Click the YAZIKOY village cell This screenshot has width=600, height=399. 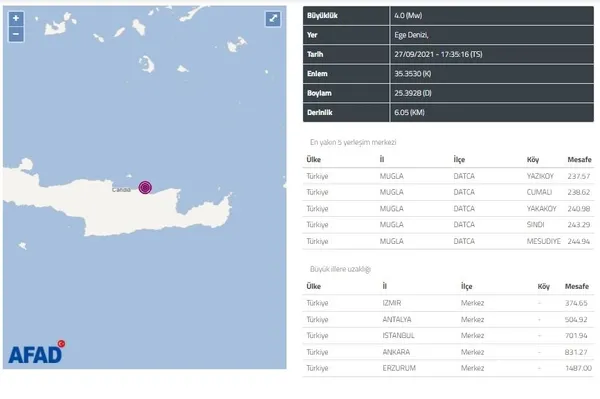point(540,176)
